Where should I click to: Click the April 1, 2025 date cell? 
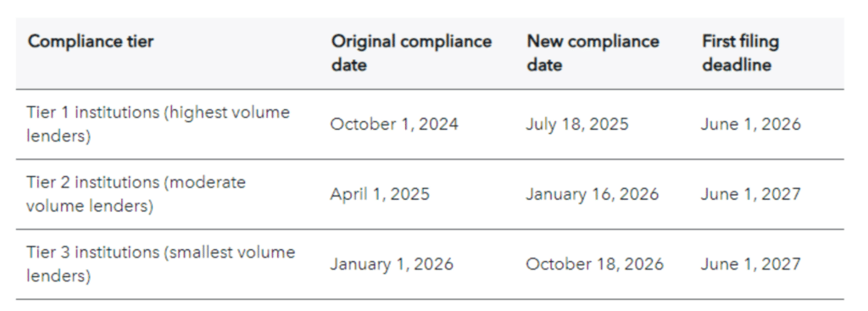[380, 194]
